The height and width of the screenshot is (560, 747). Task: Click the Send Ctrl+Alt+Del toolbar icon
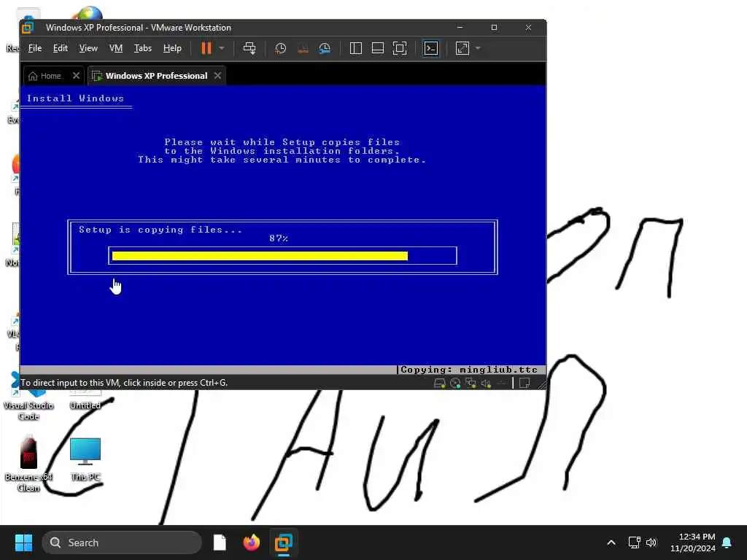tap(249, 48)
